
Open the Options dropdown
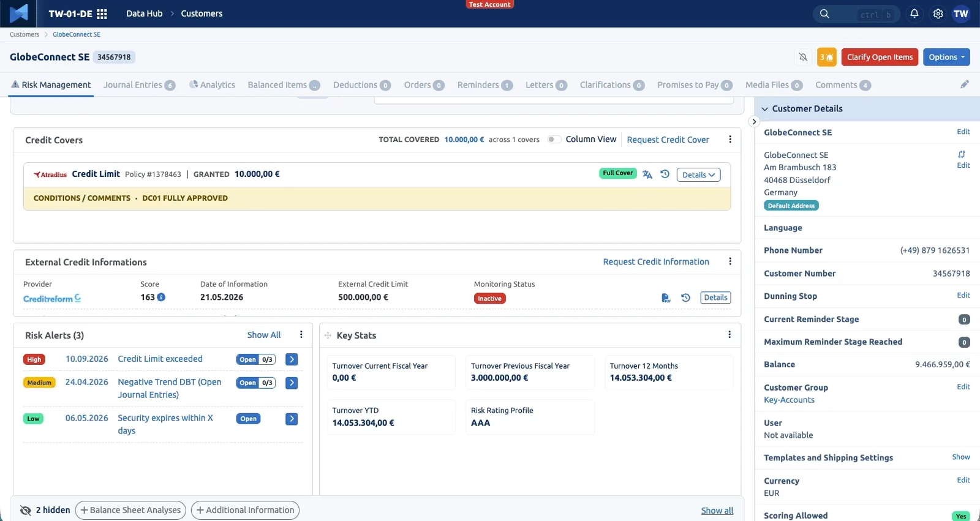pos(946,57)
